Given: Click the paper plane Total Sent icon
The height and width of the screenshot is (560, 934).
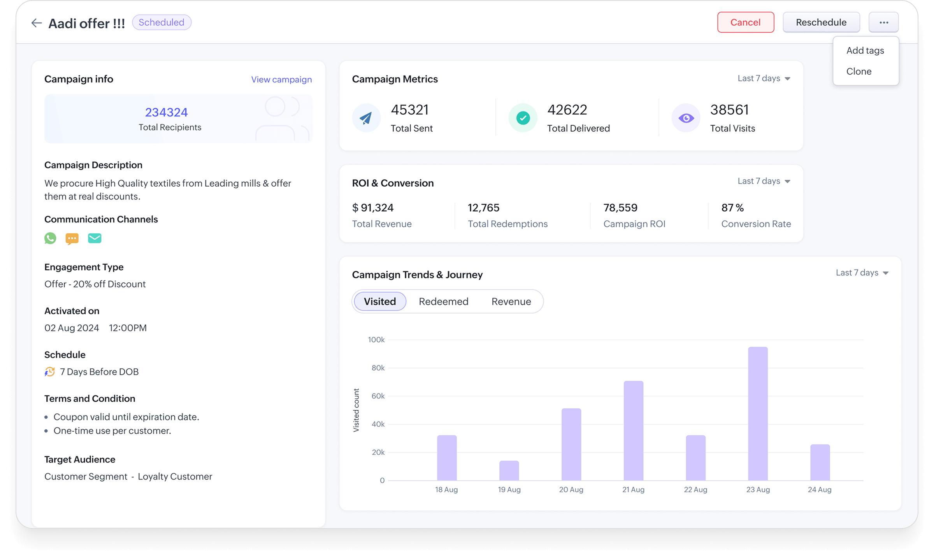Looking at the screenshot, I should (x=366, y=117).
